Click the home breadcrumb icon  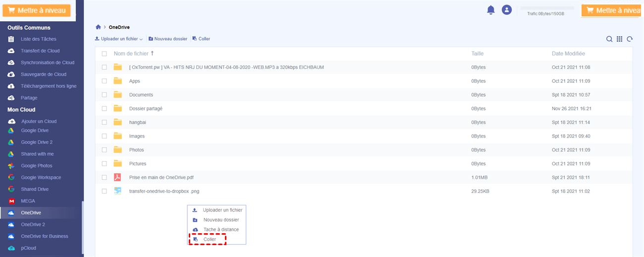99,27
